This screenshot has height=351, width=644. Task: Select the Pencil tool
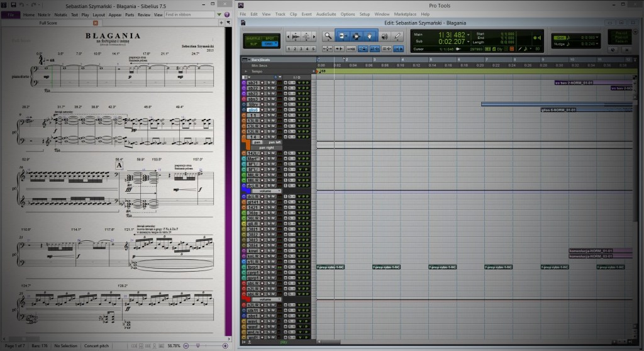(397, 36)
